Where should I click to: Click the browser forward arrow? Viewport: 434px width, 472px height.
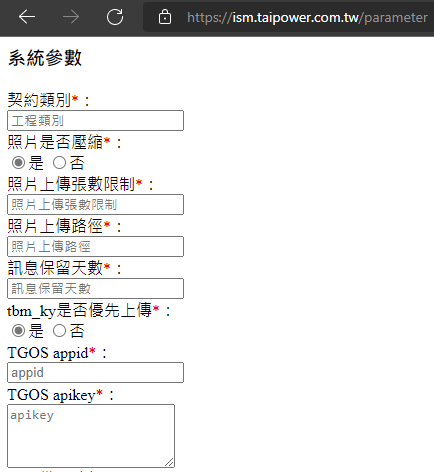(x=71, y=17)
